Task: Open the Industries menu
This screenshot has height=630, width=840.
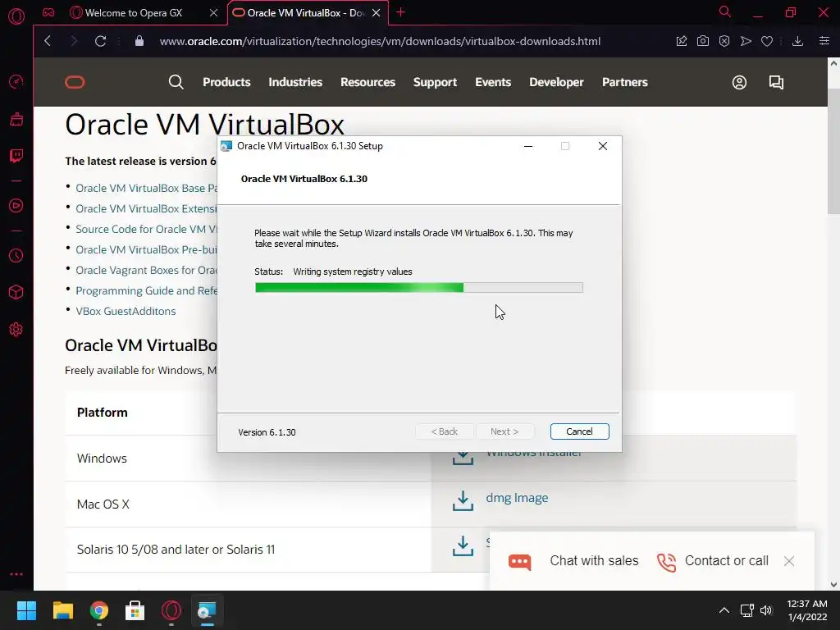Action: (295, 82)
